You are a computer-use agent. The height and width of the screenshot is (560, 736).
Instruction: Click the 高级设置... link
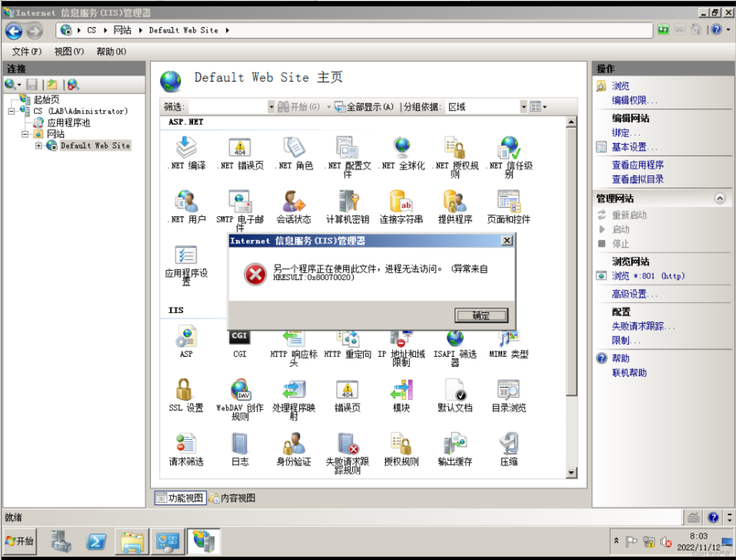(x=634, y=294)
